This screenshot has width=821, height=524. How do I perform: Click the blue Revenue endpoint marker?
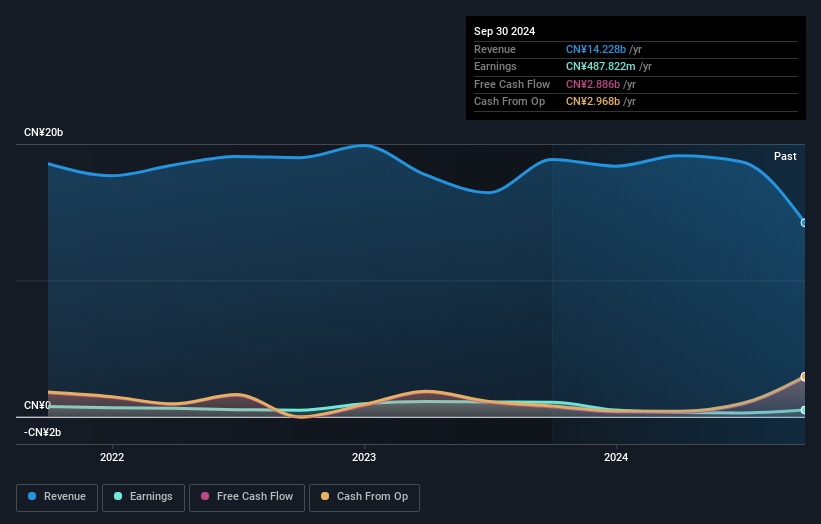[804, 223]
